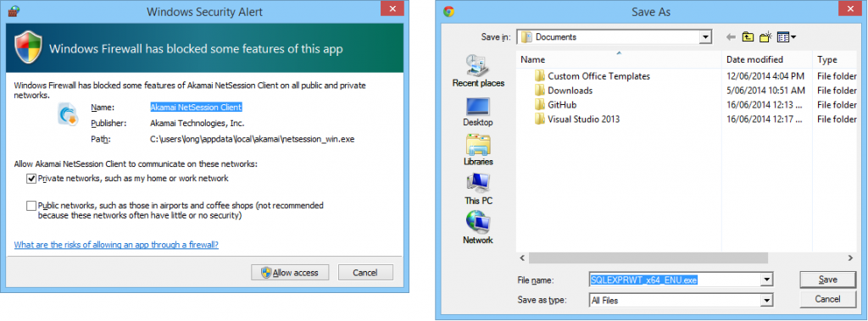The height and width of the screenshot is (321, 868).
Task: Open the File name dropdown arrow
Action: coord(766,280)
